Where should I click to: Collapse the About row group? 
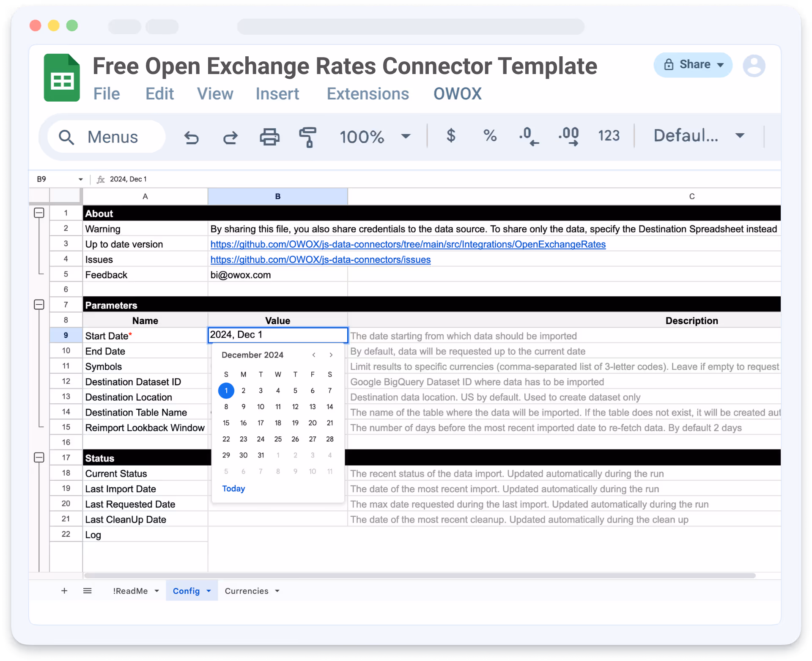click(39, 213)
